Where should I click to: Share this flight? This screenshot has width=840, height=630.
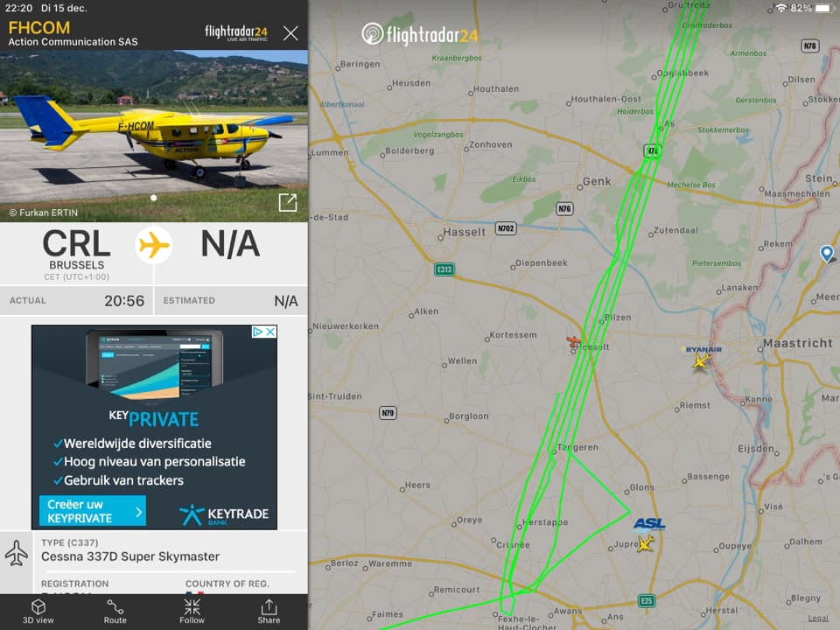[269, 612]
